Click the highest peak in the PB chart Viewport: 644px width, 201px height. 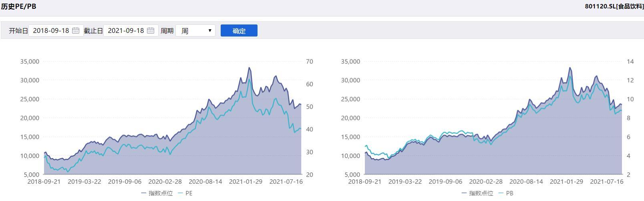[x=570, y=68]
